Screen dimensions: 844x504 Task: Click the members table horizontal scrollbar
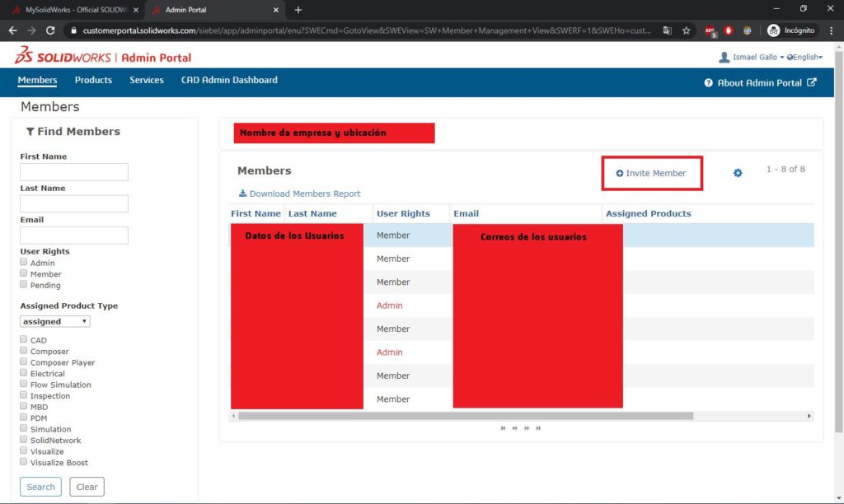[466, 416]
